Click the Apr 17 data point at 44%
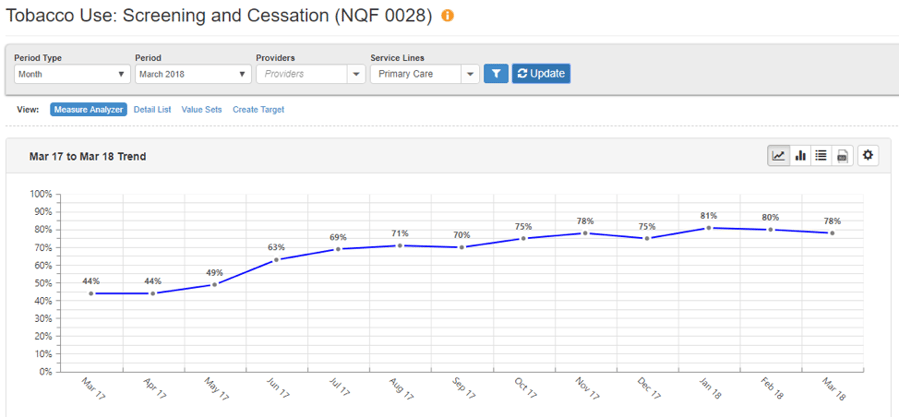Image resolution: width=899 pixels, height=417 pixels. (153, 294)
